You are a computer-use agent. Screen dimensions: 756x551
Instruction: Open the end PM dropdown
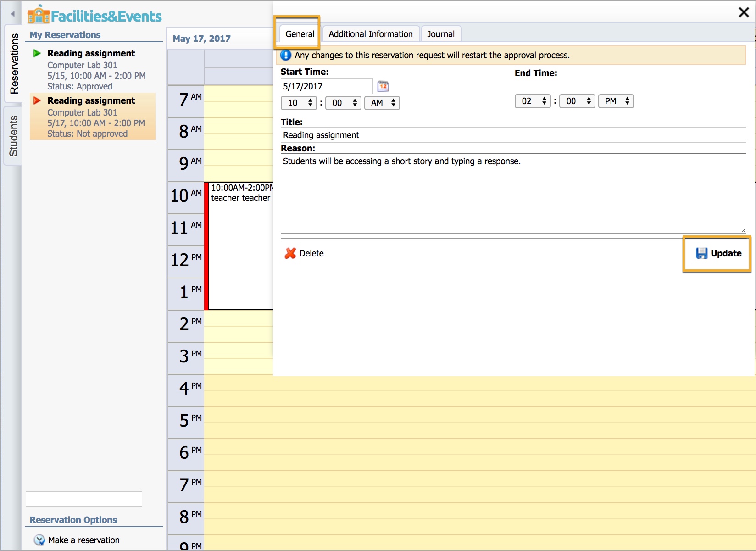616,101
